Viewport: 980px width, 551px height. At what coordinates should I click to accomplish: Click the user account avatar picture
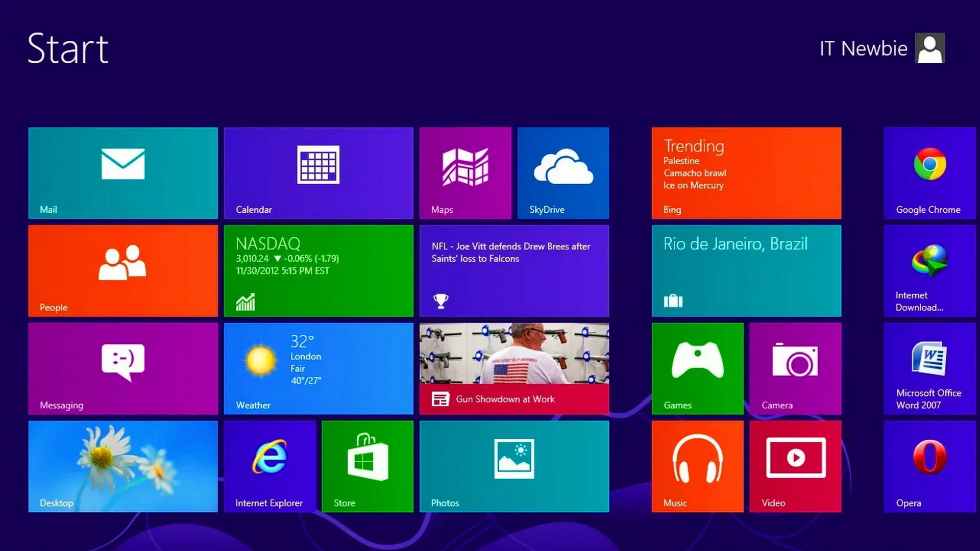(x=930, y=48)
